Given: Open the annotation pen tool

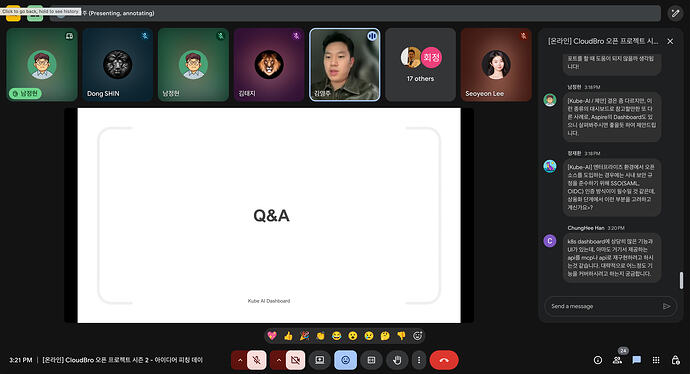Looking at the screenshot, I should (675, 13).
